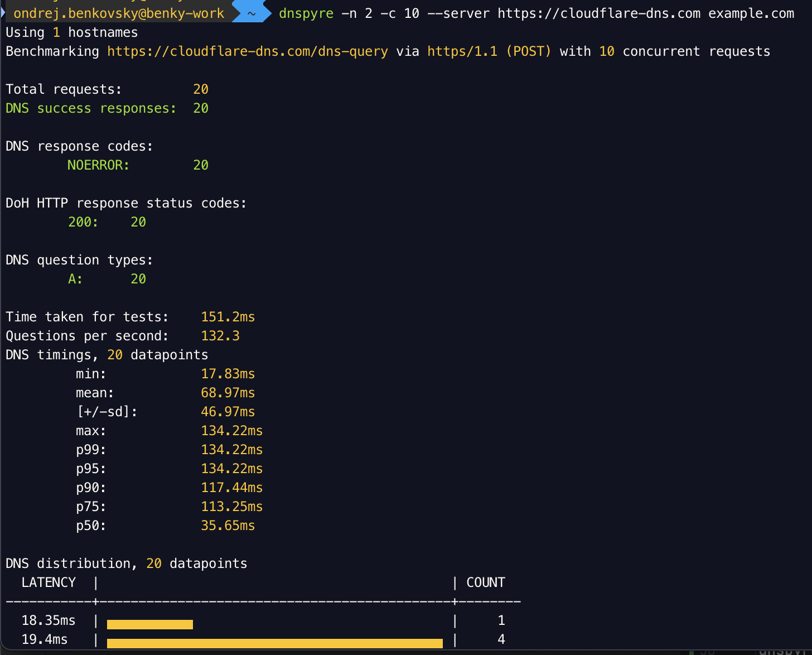The width and height of the screenshot is (812, 655).
Task: Click the value 20 next to status 200
Action: 138,222
